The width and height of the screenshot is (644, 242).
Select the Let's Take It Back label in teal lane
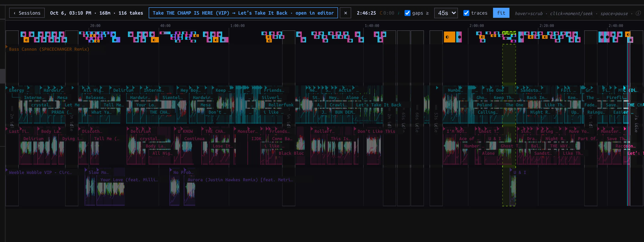[x=379, y=105]
